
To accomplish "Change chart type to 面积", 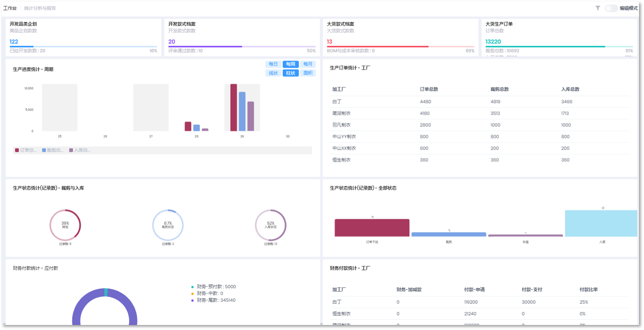I will click(x=308, y=73).
